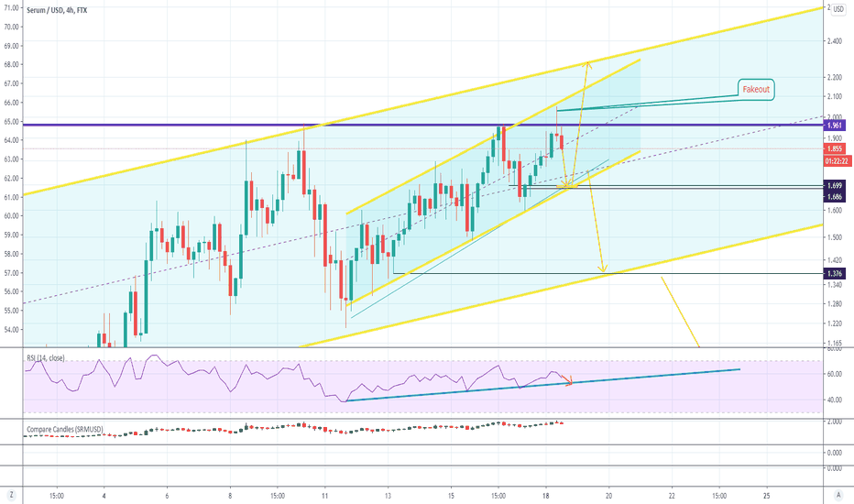854x504 pixels.
Task: Click the 2.200 price scale value
Action: tap(835, 78)
